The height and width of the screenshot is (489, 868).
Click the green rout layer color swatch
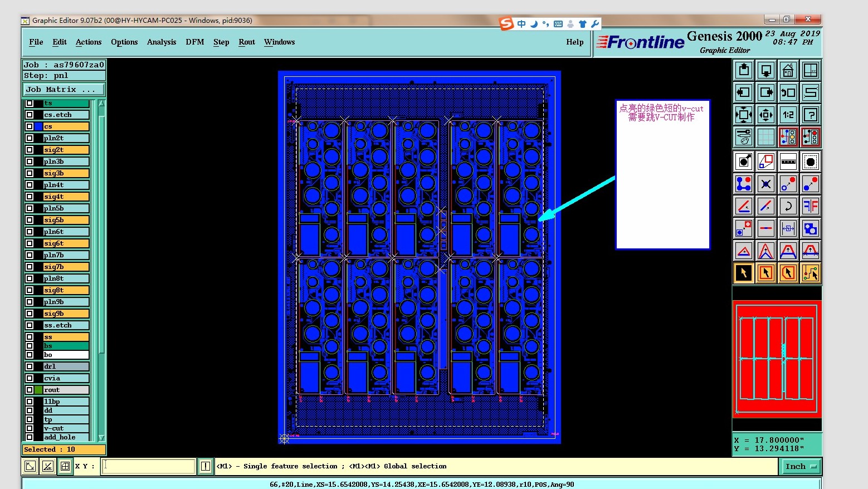38,390
